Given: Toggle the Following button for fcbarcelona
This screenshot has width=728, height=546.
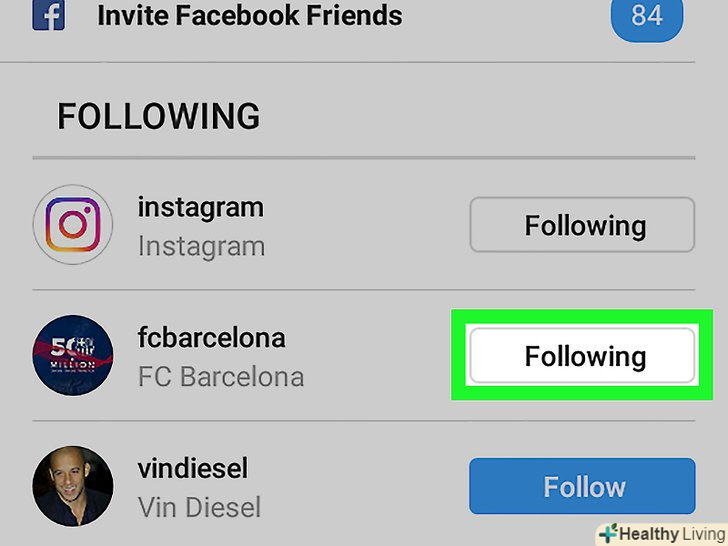Looking at the screenshot, I should (582, 356).
